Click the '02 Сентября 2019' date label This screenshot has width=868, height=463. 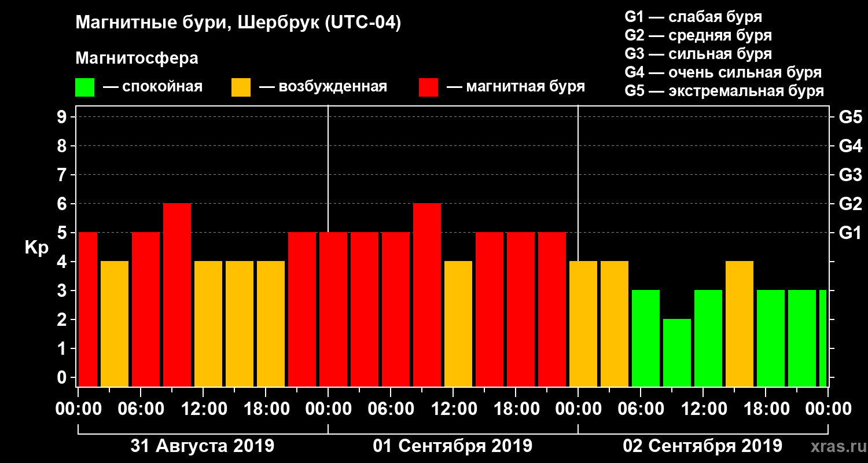[703, 446]
